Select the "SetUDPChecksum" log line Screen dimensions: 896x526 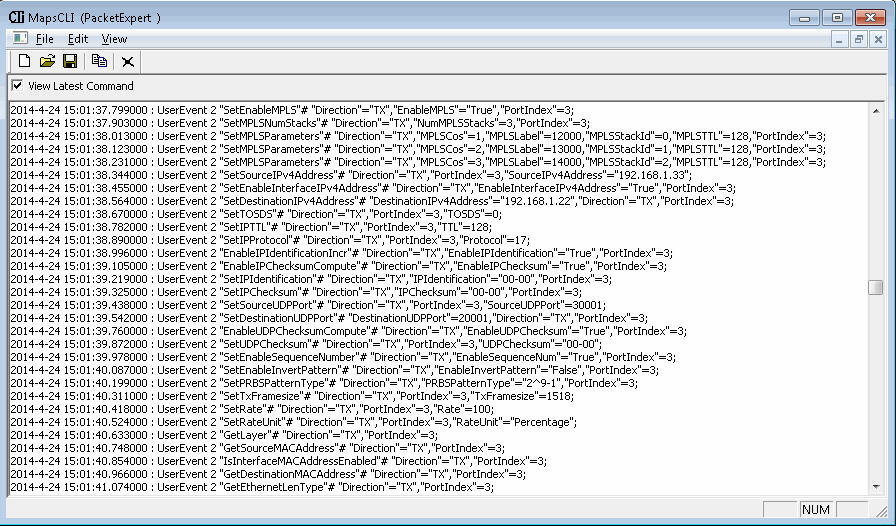306,344
